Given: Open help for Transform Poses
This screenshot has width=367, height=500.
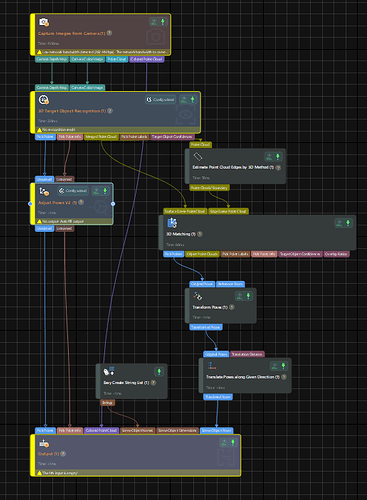Looking at the screenshot, I should click(232, 307).
